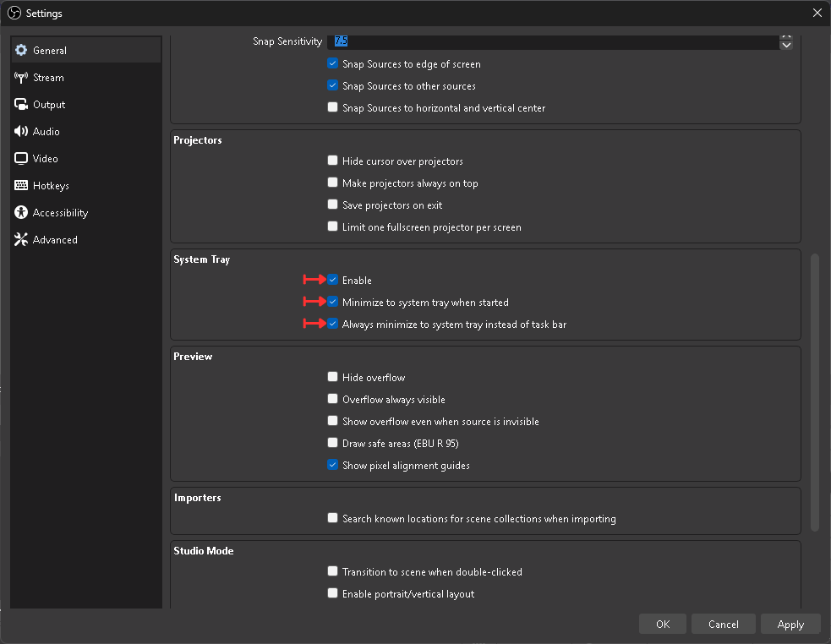
Task: Enable Limit one fullscreen projector per screen
Action: (x=333, y=226)
